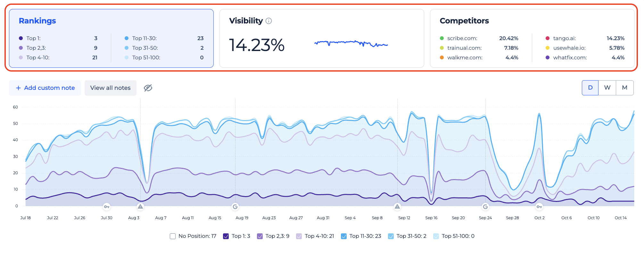Toggle the hide notes eye icon
The height and width of the screenshot is (260, 644).
(148, 88)
